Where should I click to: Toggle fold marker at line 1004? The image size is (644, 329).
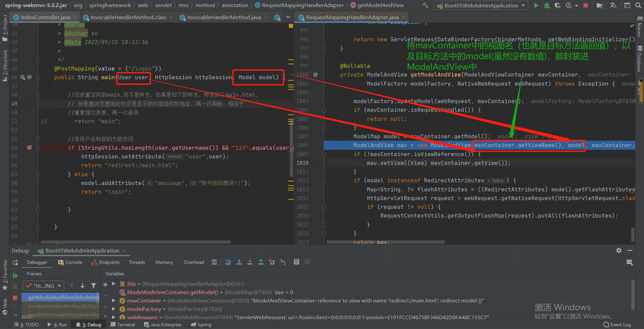coord(324,110)
